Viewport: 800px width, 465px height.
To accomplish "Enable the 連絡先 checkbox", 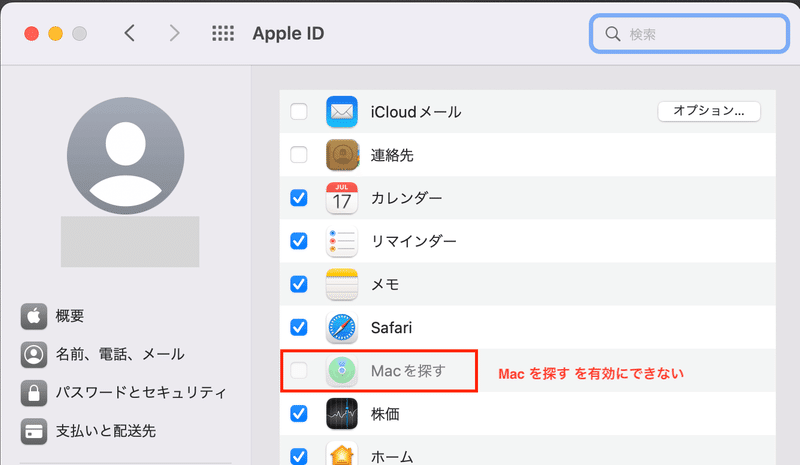I will click(x=298, y=154).
